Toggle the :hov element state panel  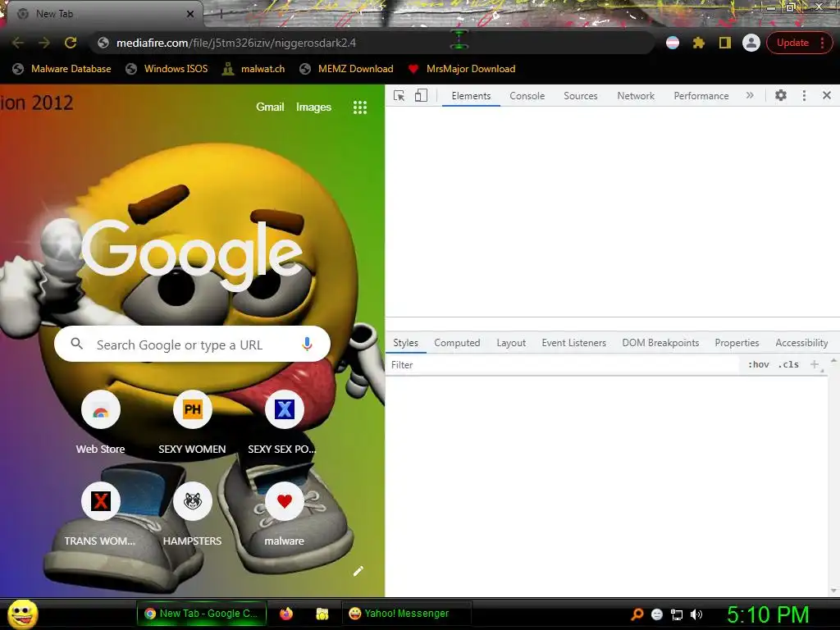(758, 364)
